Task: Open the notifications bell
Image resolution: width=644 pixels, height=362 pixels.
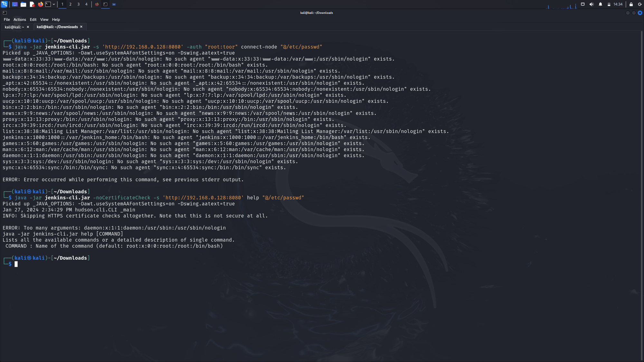Action: coord(601,4)
